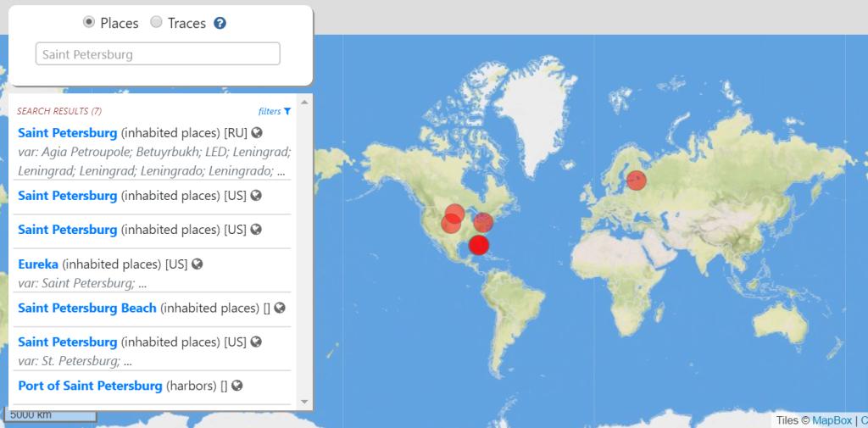Click the eastern US map marker
Screen dimensions: 868x428
click(x=483, y=222)
